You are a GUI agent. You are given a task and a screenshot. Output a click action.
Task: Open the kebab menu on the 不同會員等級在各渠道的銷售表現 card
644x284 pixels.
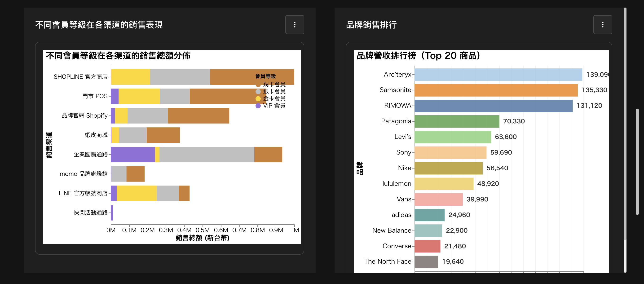click(295, 25)
